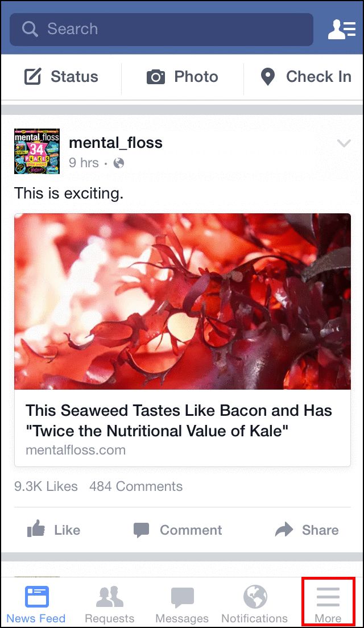Open the friends list icon beside Search
364x628 pixels.
coord(341,29)
